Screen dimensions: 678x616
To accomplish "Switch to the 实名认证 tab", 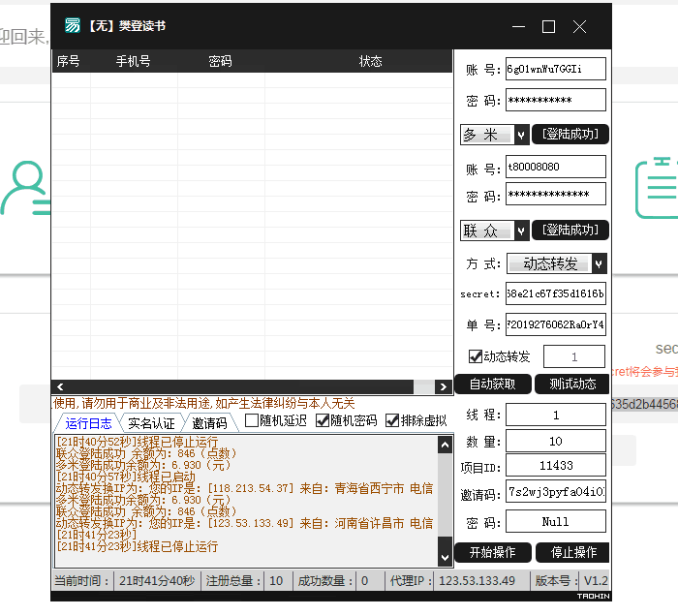I will [x=151, y=423].
